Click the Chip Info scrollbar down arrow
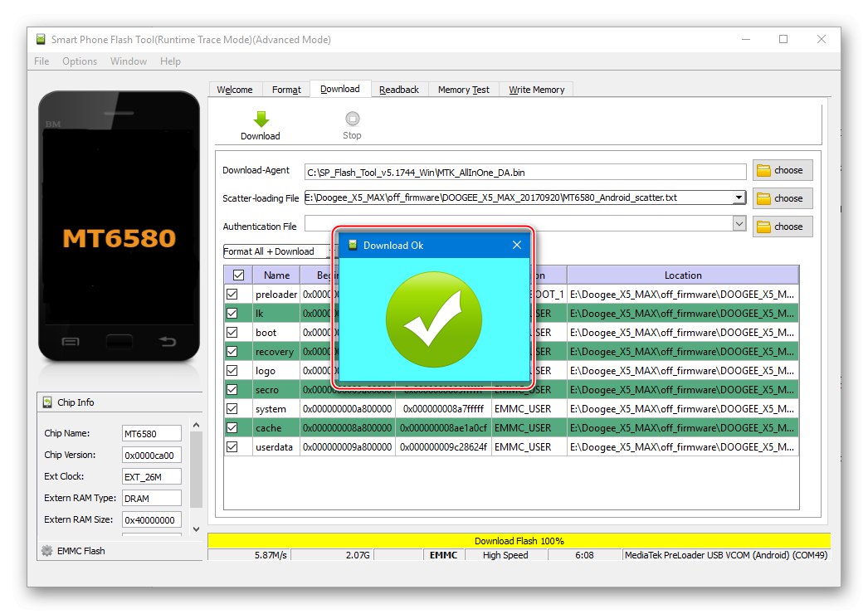This screenshot has height=614, width=868. pos(196,529)
